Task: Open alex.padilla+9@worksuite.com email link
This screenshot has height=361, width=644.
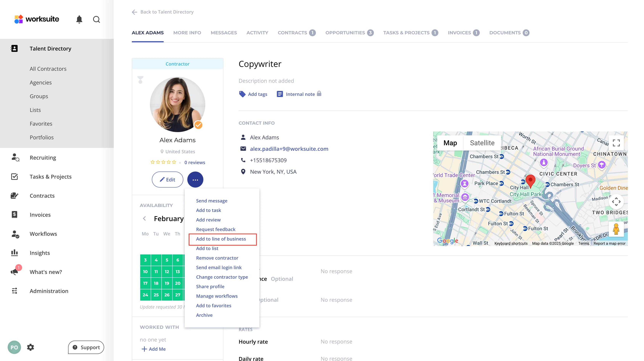Action: click(289, 149)
